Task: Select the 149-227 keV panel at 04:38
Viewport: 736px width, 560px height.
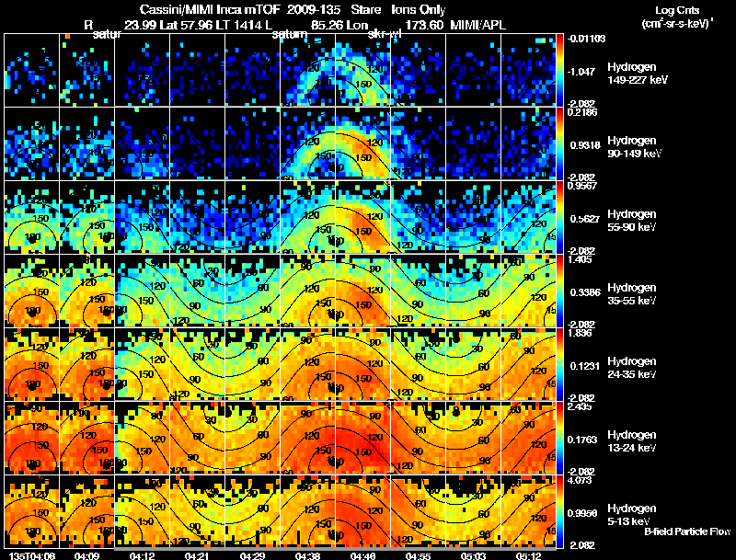Action: [308, 71]
